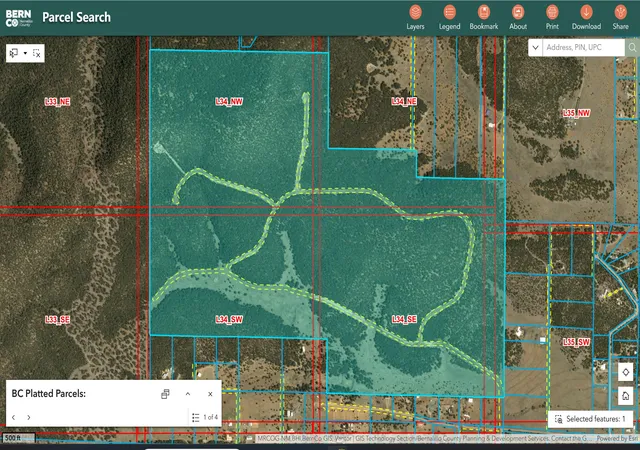Open the About information

point(518,17)
